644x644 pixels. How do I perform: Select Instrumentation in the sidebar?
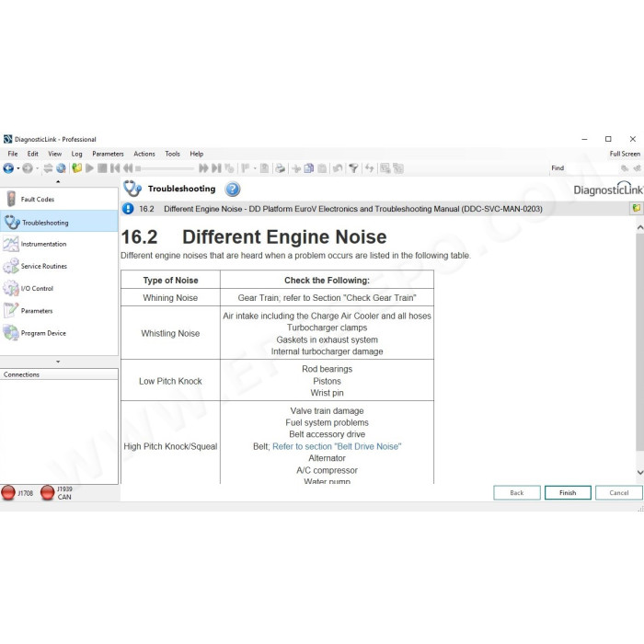pyautogui.click(x=59, y=244)
